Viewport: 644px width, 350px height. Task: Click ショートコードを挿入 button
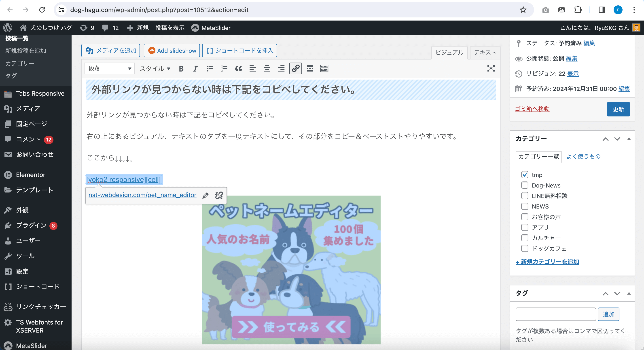(x=239, y=51)
